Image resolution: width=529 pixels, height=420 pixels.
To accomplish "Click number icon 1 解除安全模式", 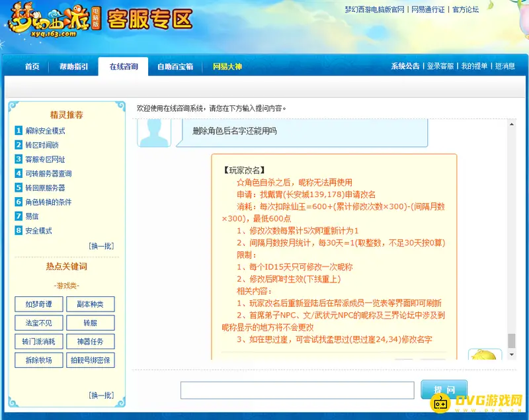I will 19,130.
